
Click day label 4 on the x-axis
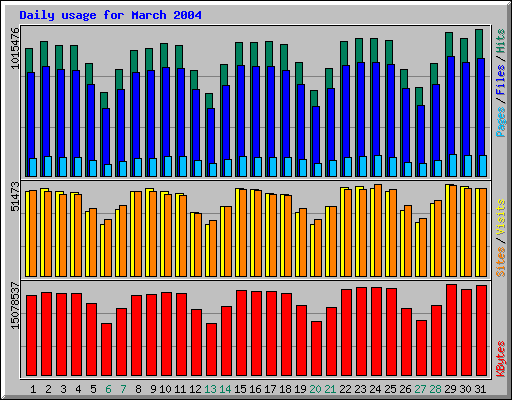pyautogui.click(x=78, y=389)
